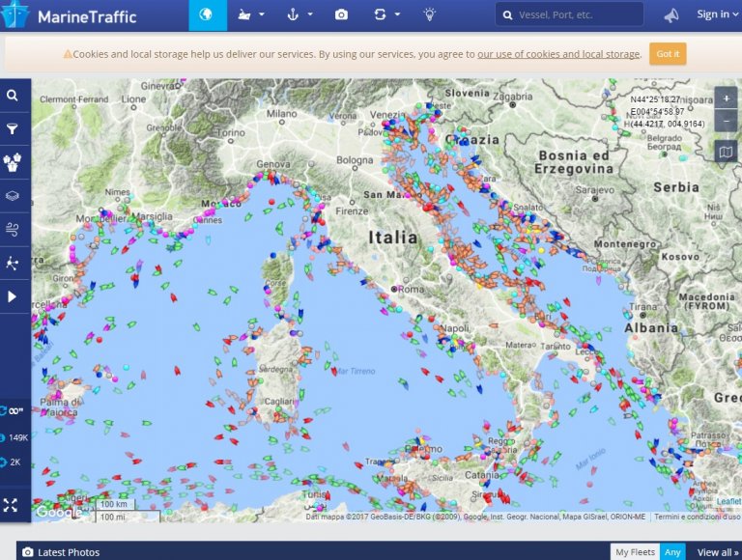
Task: Open the map type selector icon
Action: point(726,152)
